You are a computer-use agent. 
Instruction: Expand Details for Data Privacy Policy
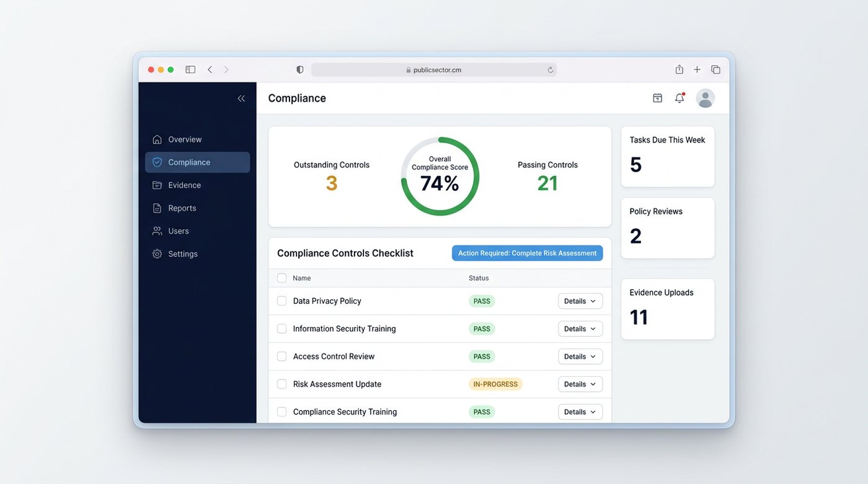pos(580,301)
